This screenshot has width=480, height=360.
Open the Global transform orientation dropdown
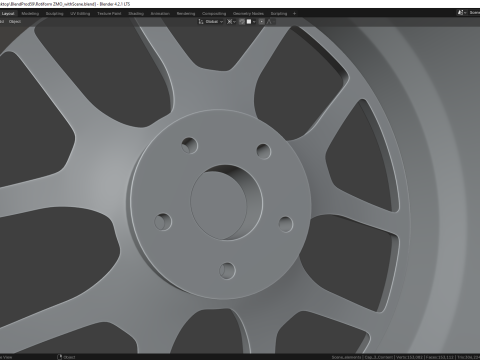(214, 22)
